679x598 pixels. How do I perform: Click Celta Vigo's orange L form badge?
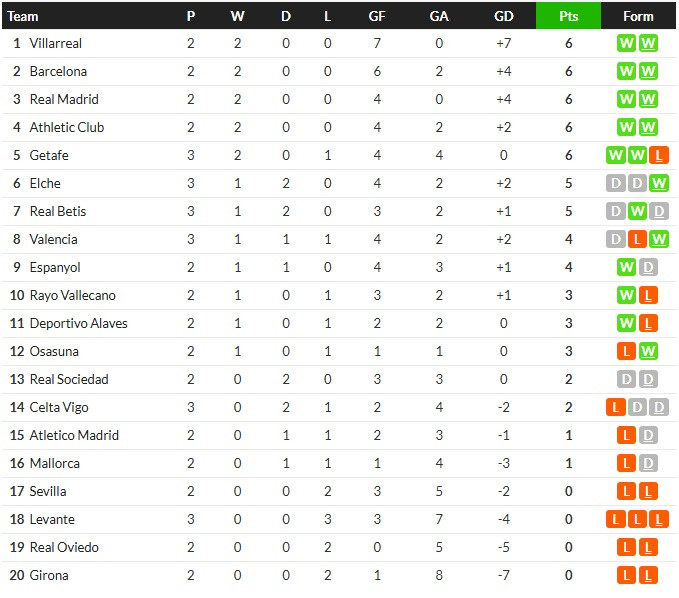[x=616, y=407]
